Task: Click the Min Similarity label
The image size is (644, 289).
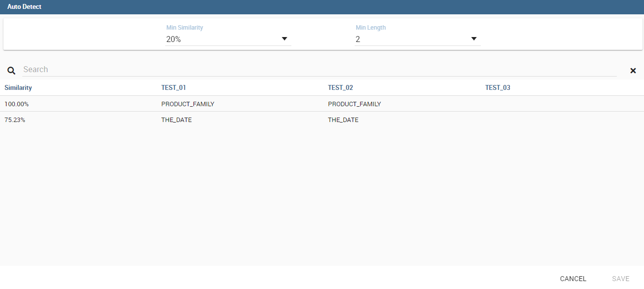Action: click(184, 28)
